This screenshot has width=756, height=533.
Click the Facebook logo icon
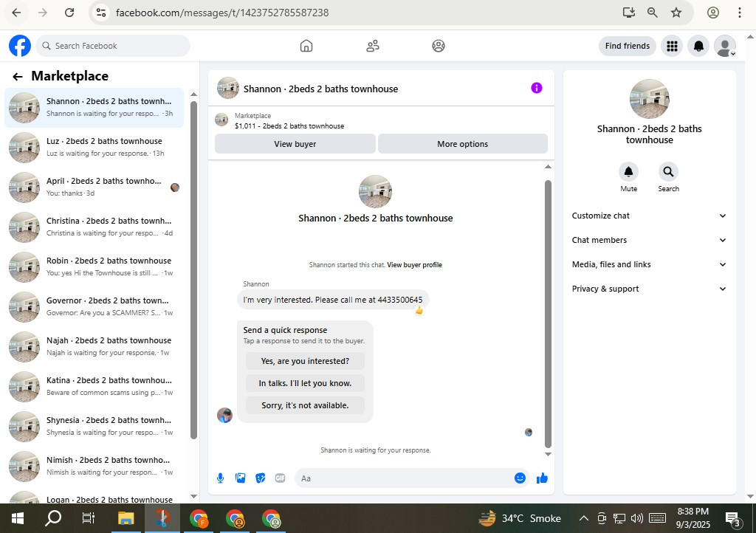point(20,46)
